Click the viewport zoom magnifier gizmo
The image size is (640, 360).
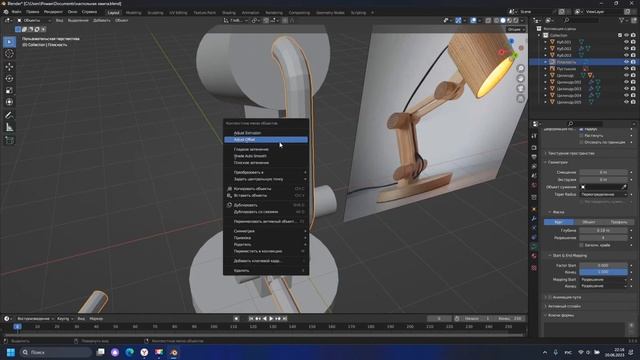pyautogui.click(x=520, y=68)
